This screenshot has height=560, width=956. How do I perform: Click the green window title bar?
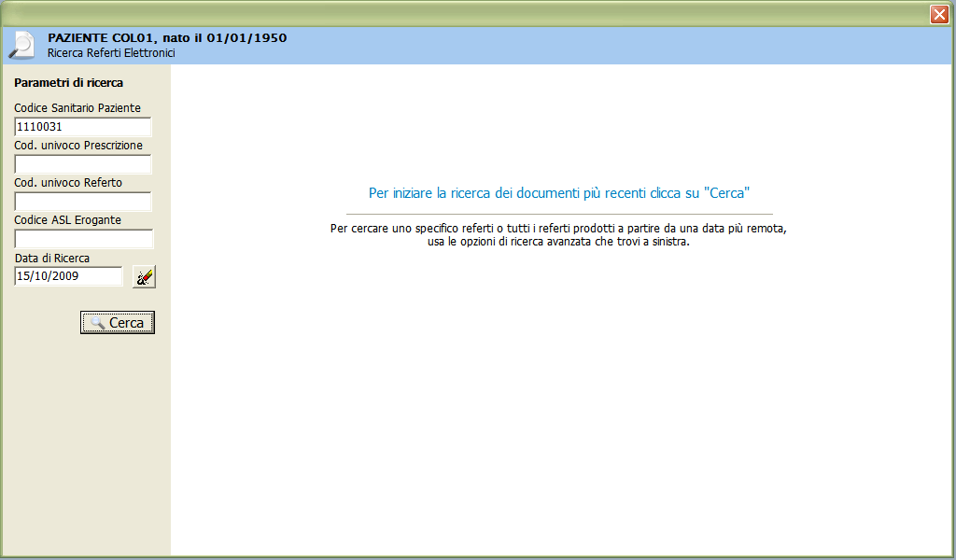click(x=467, y=13)
